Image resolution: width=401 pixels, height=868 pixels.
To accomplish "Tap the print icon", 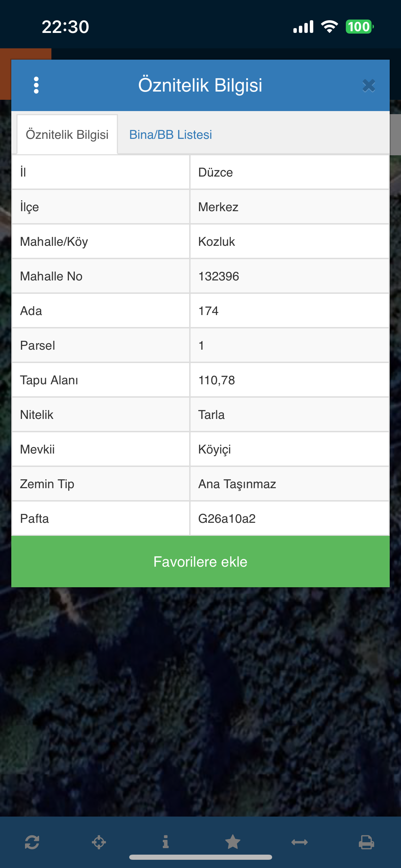I will pos(366,842).
